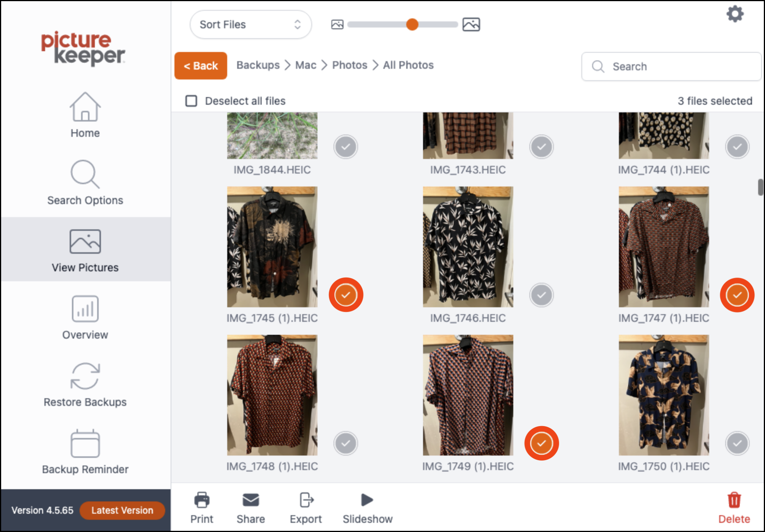Click All Photos breadcrumb
This screenshot has height=532, width=765.
409,65
